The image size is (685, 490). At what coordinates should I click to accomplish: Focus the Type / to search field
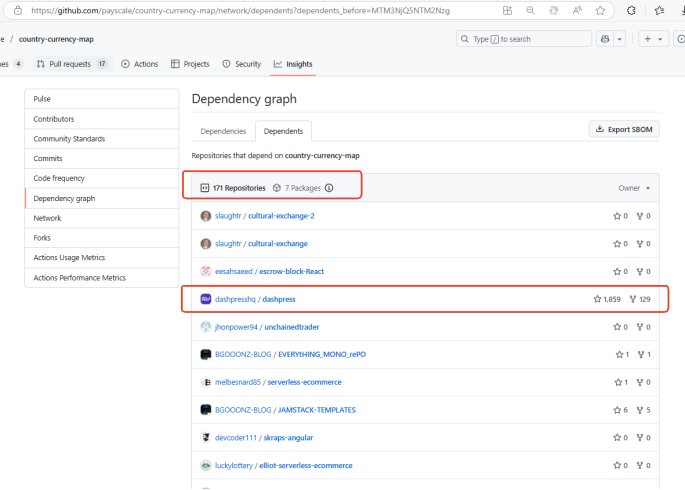coord(524,39)
